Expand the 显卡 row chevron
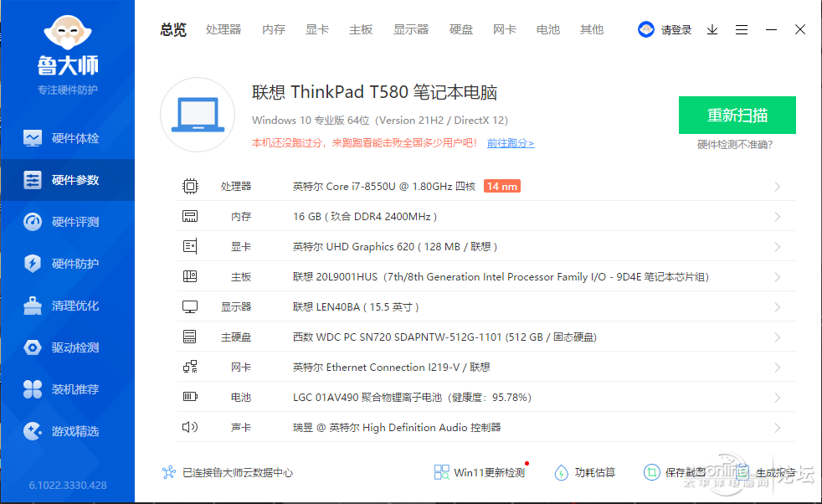Image resolution: width=822 pixels, height=504 pixels. [778, 247]
